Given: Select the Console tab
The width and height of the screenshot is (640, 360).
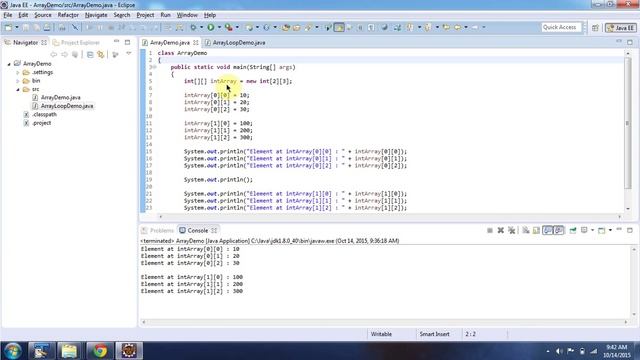Looking at the screenshot, I should tap(198, 231).
